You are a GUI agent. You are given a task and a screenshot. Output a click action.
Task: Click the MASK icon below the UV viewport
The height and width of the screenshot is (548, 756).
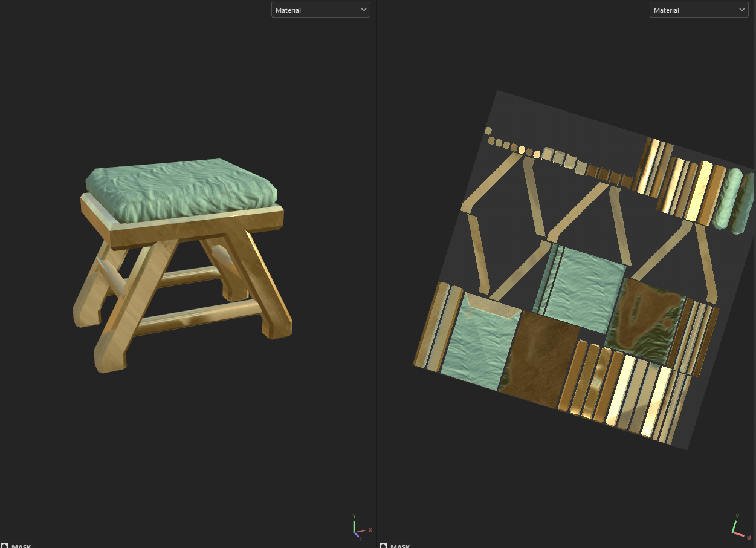[383, 546]
